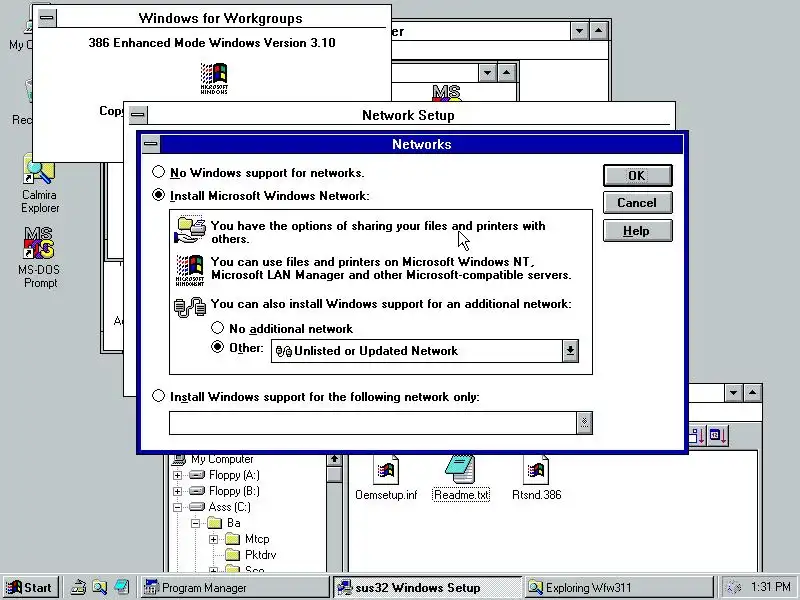Open Windows for Workgroups control menu box

(47, 18)
